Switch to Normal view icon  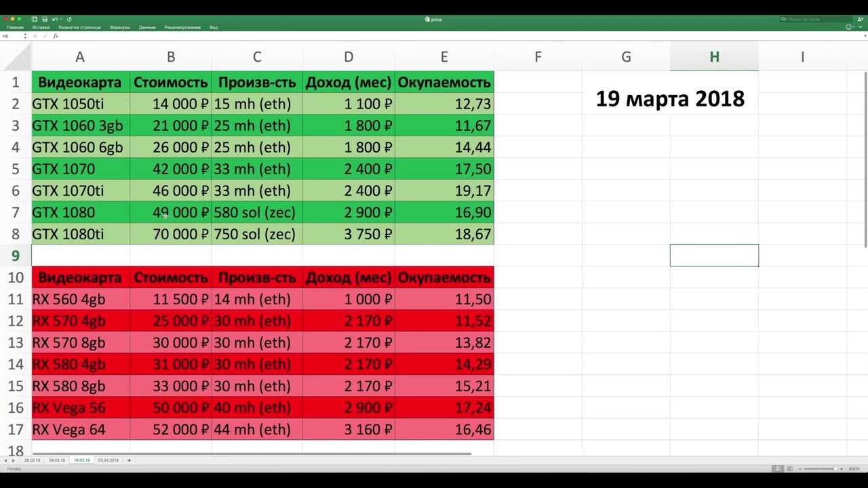tap(778, 468)
